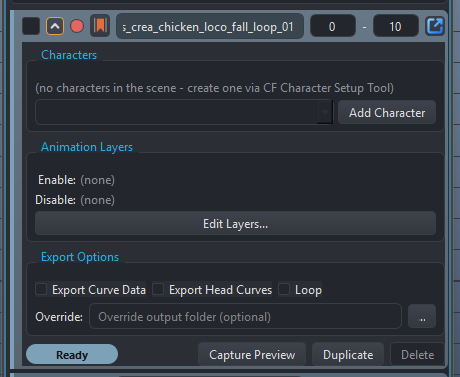The image size is (460, 377).
Task: Click the Delete button
Action: pos(418,354)
